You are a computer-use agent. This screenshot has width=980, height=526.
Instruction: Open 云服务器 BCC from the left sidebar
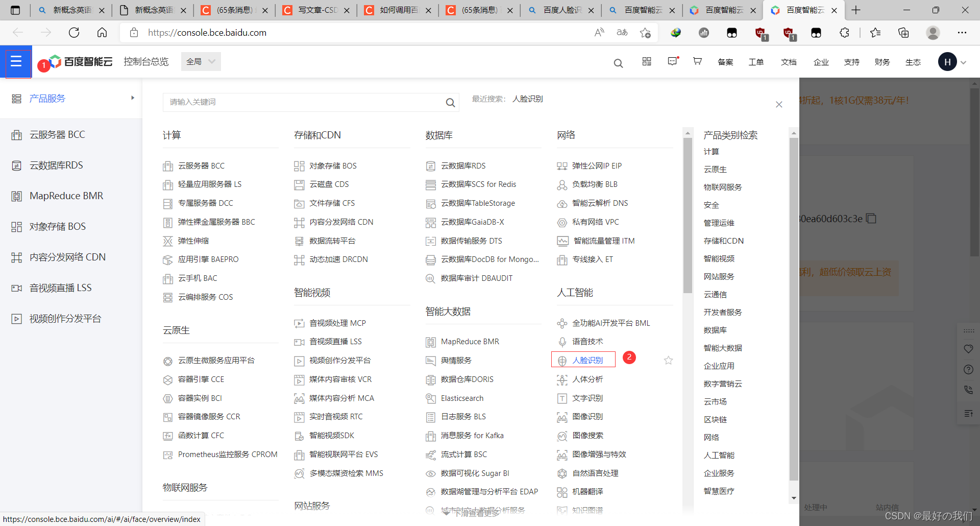click(x=58, y=134)
